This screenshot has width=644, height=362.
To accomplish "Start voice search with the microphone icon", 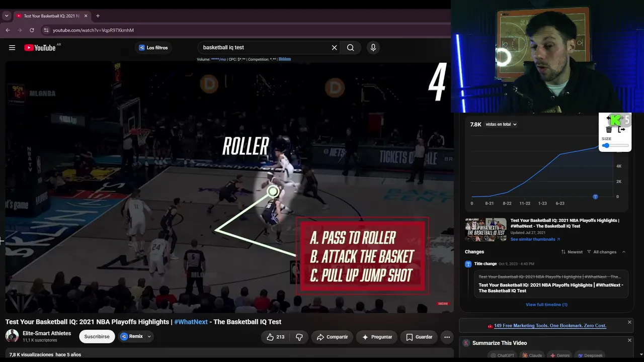I will point(373,48).
